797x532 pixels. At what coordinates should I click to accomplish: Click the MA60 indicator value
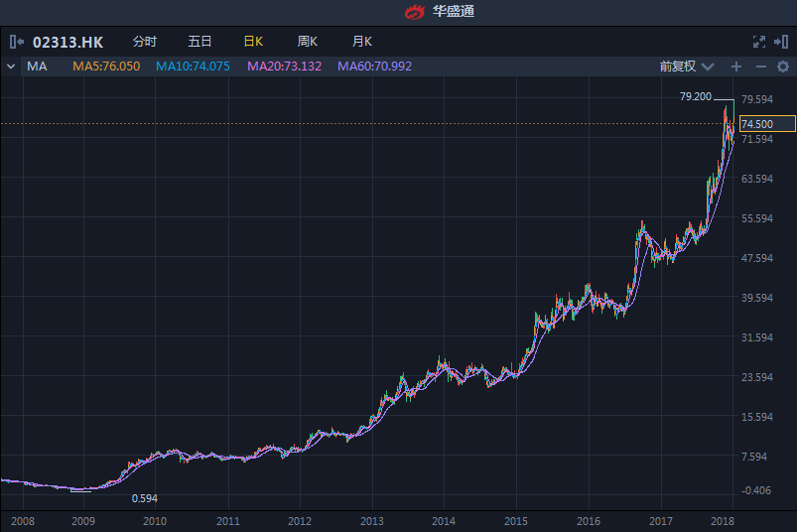[x=374, y=66]
